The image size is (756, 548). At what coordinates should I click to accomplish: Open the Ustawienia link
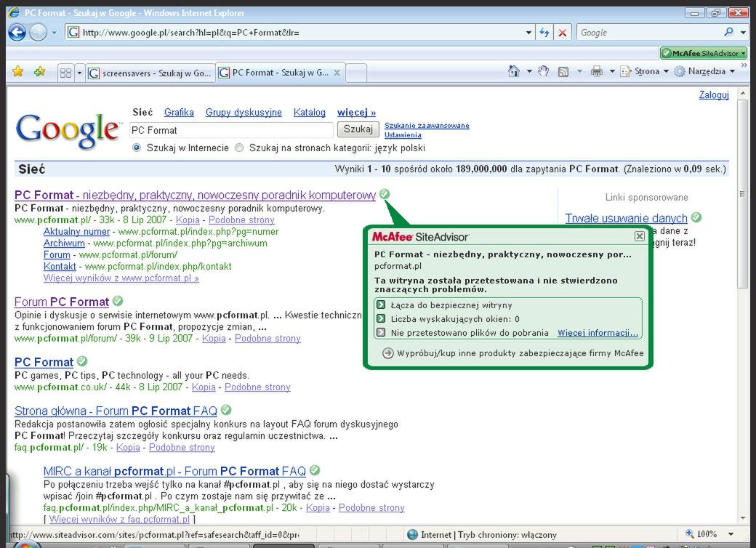tap(403, 135)
